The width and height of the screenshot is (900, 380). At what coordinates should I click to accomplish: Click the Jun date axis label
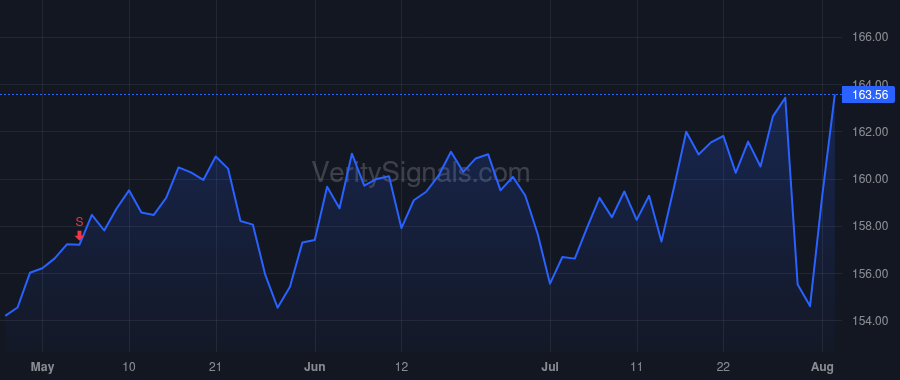coord(315,367)
